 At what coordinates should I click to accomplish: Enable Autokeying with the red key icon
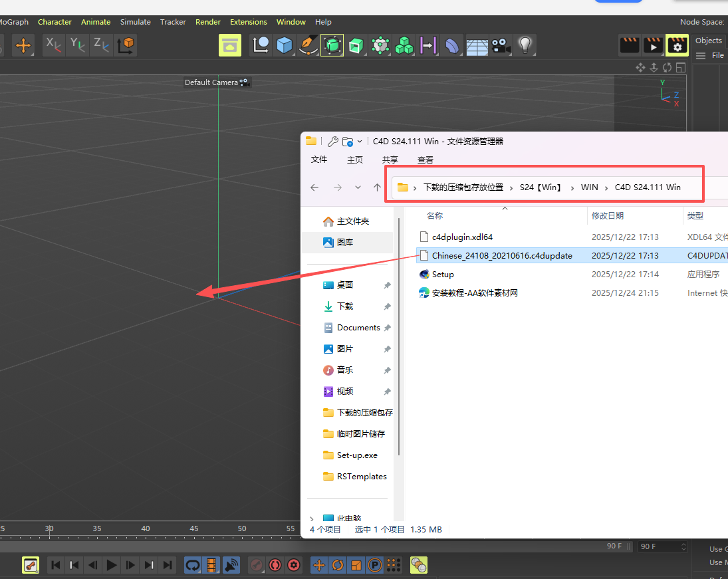point(257,565)
